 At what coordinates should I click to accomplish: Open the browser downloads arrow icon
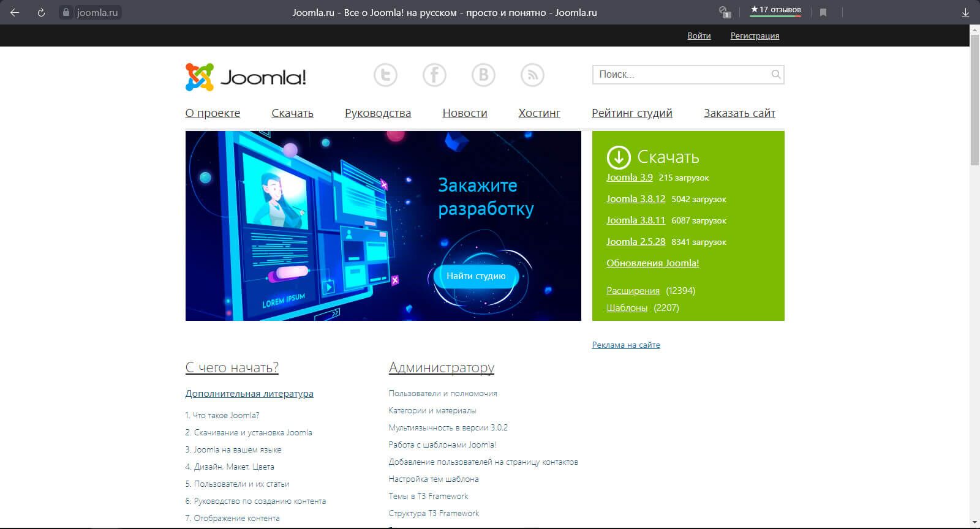(965, 12)
